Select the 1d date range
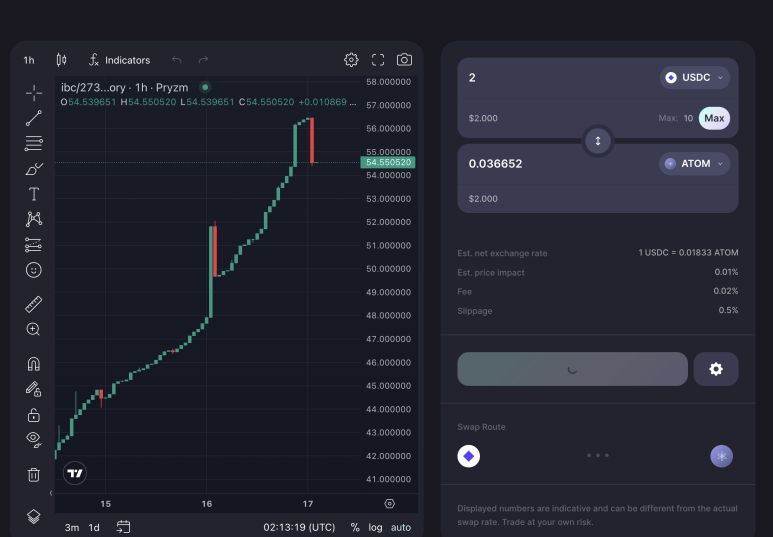 coord(94,527)
